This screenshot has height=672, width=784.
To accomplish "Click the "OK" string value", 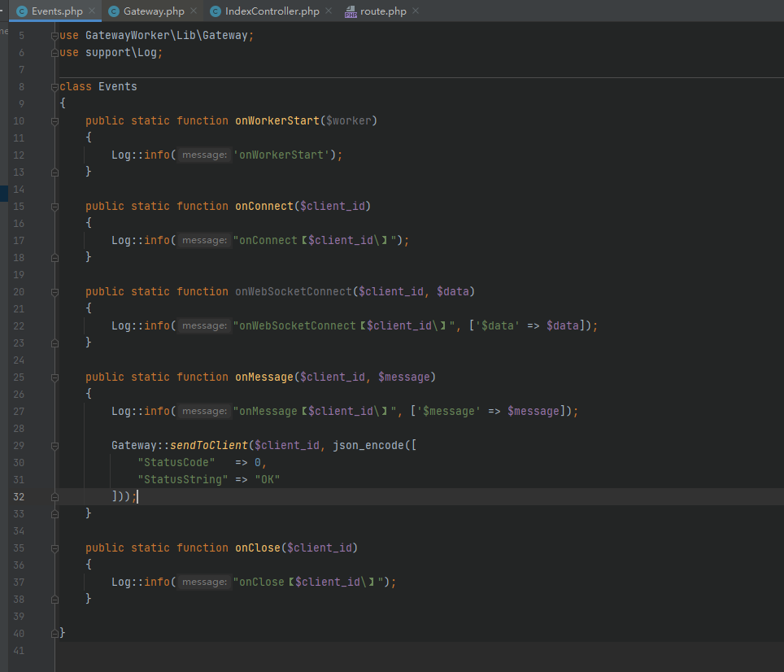I will 268,479.
